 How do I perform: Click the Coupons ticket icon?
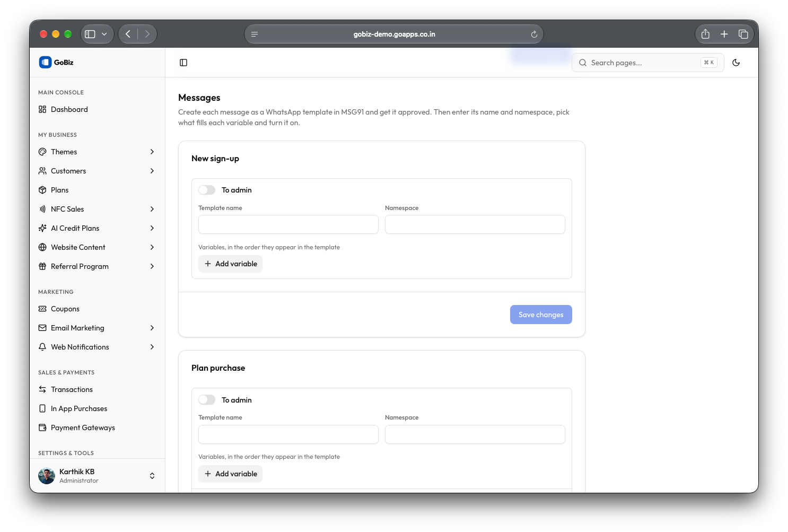pos(42,309)
